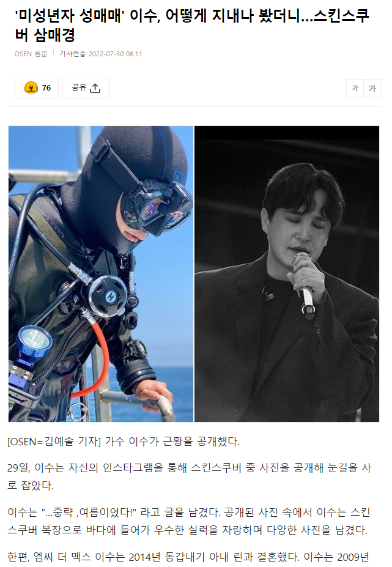Open the black-and-white singer photo
Viewport: 392px width, 567px height.
[287, 274]
